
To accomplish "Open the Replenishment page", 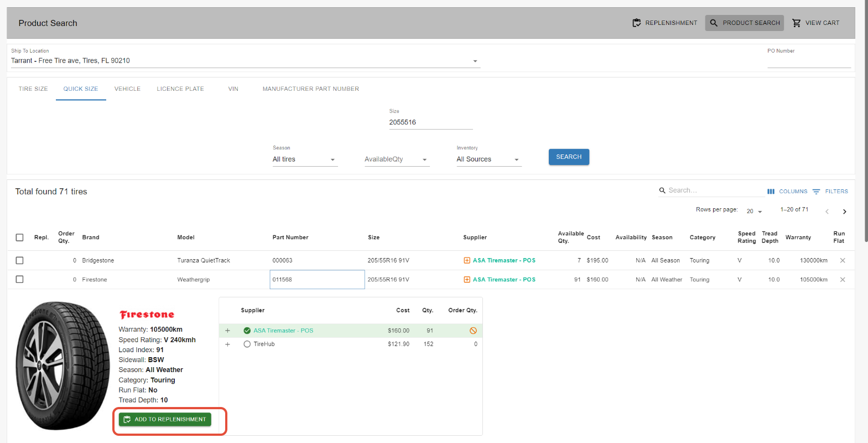I will click(664, 23).
